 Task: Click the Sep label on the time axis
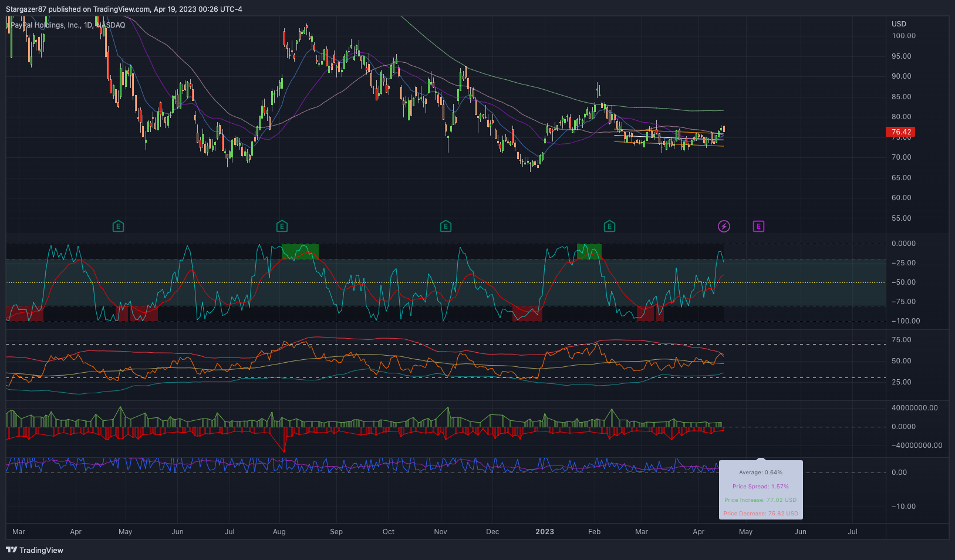pos(336,532)
